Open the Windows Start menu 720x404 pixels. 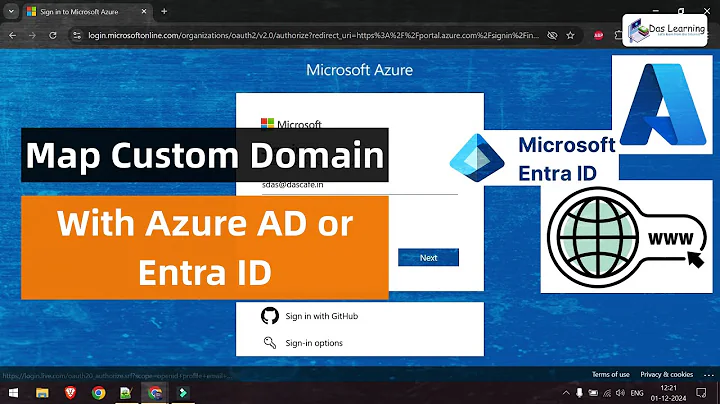pos(13,393)
